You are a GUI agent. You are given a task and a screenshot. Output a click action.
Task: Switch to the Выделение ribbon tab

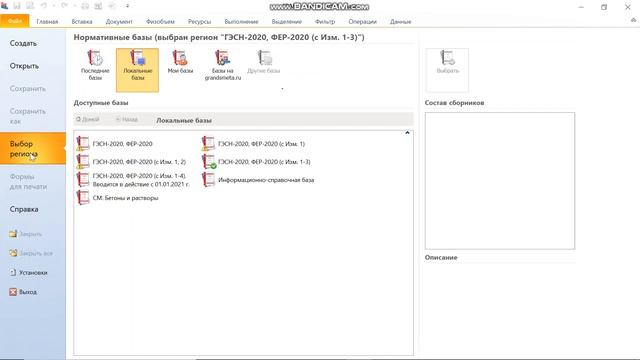click(287, 21)
